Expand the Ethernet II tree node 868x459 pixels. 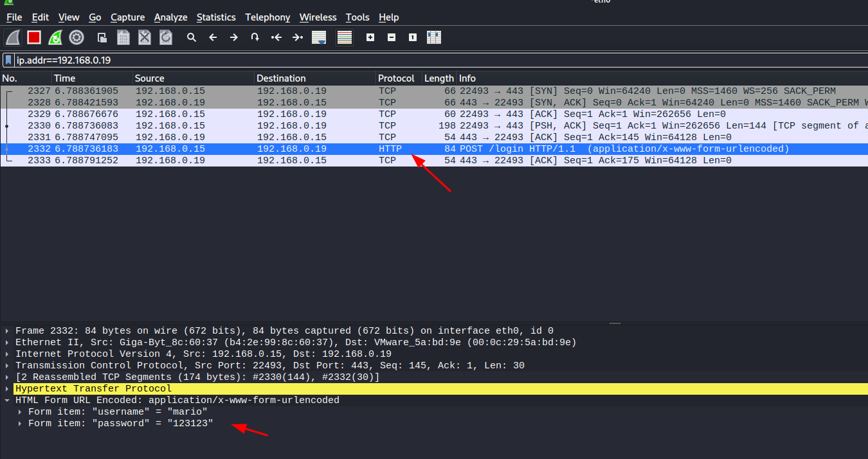7,343
